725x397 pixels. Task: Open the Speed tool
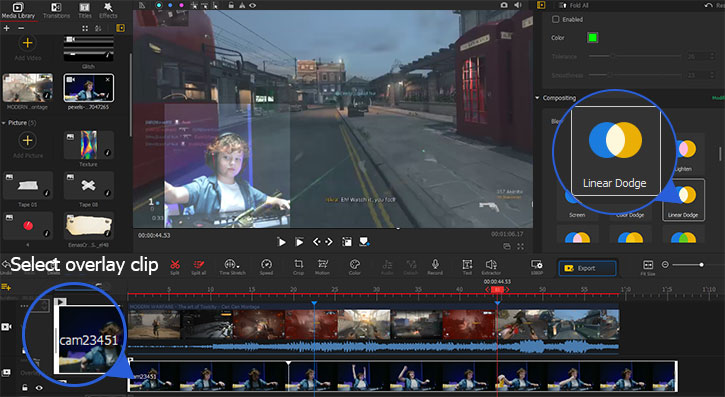click(266, 266)
